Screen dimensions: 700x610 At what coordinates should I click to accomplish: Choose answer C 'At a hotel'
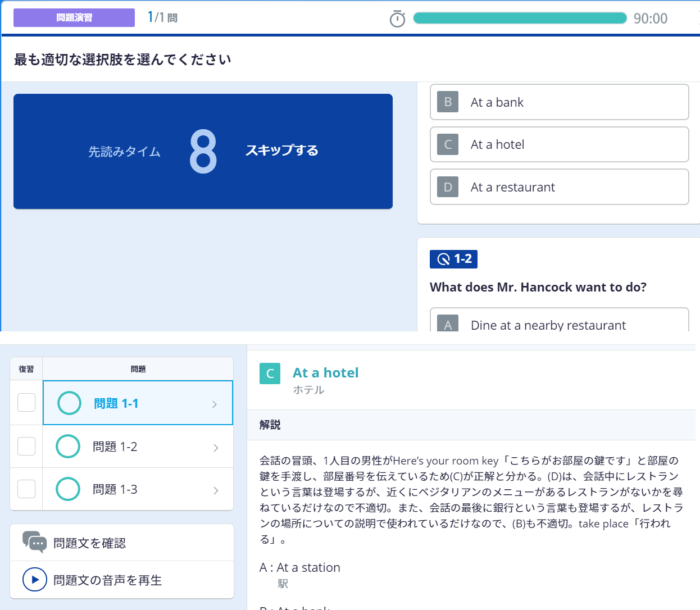coord(559,144)
